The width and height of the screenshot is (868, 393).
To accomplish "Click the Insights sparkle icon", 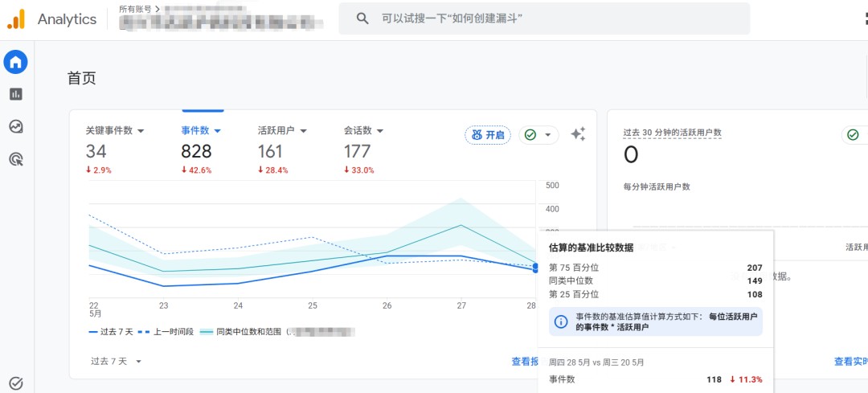I will (x=578, y=134).
